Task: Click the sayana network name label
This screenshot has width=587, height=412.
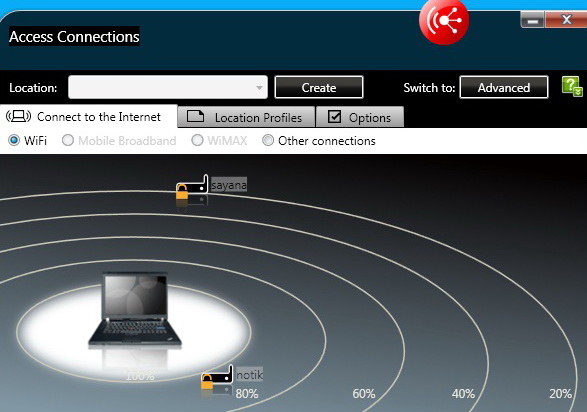Action: coord(229,185)
